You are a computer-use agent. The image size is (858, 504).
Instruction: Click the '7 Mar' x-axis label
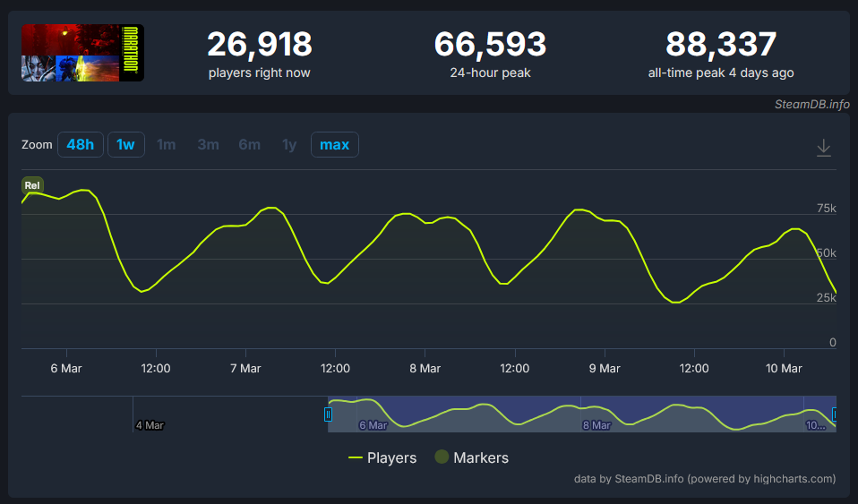(245, 368)
